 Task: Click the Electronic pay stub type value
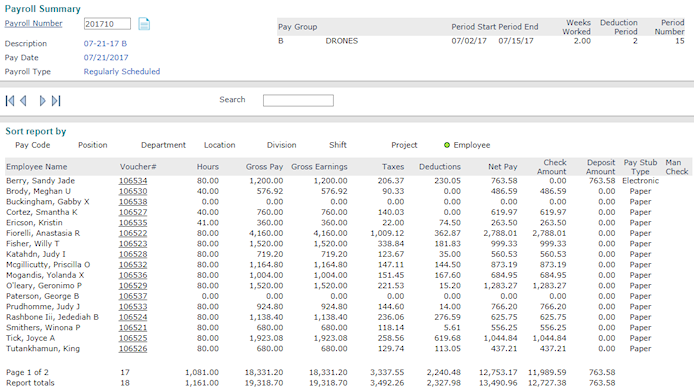click(640, 181)
